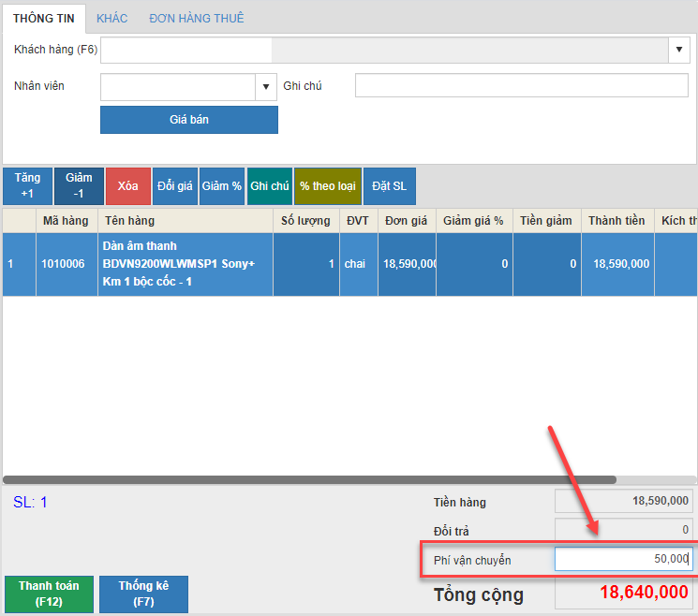Open the ĐƠN HÀNG THUÊ tab
This screenshot has height=616, width=698.
tap(196, 18)
